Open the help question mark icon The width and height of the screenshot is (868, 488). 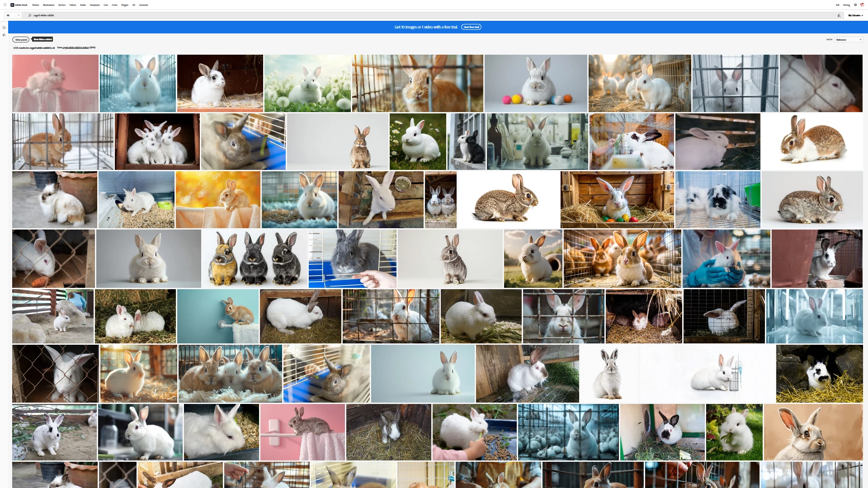click(x=855, y=5)
